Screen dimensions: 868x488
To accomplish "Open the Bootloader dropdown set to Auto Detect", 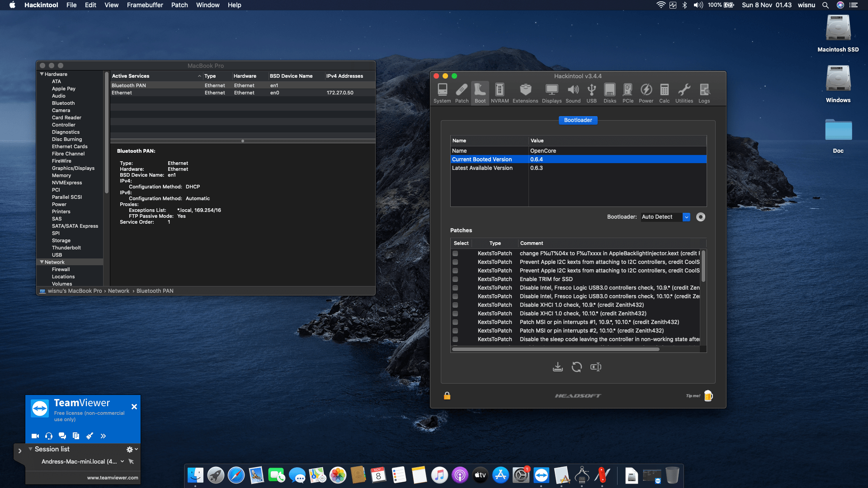I will click(665, 217).
